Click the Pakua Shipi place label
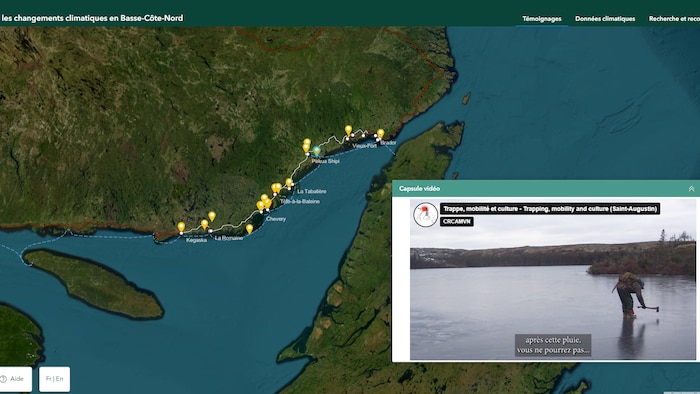Image resolution: width=700 pixels, height=394 pixels. click(x=325, y=161)
